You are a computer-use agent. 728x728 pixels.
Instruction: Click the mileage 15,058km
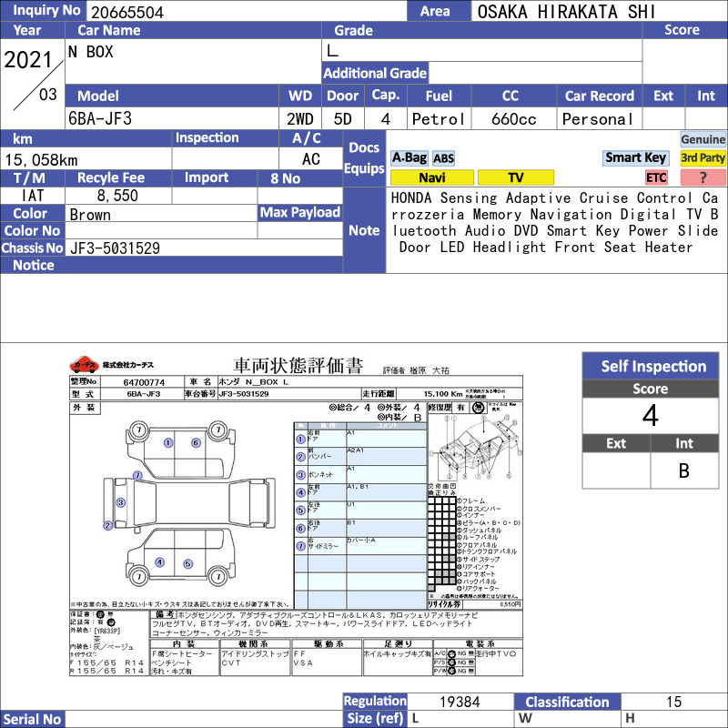(41, 160)
